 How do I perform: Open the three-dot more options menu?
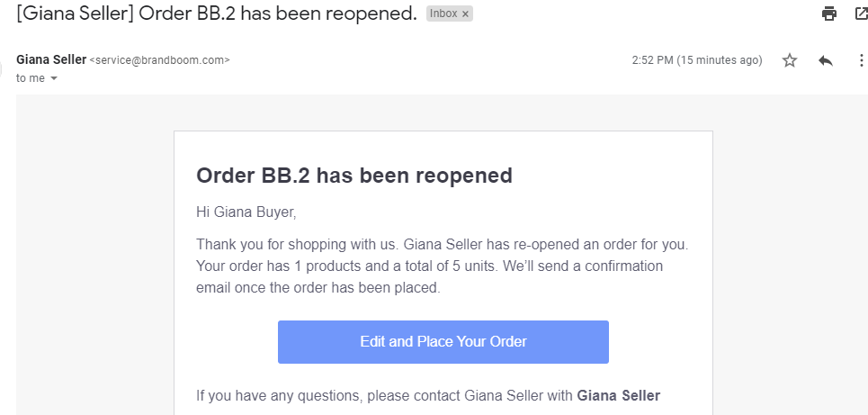861,60
